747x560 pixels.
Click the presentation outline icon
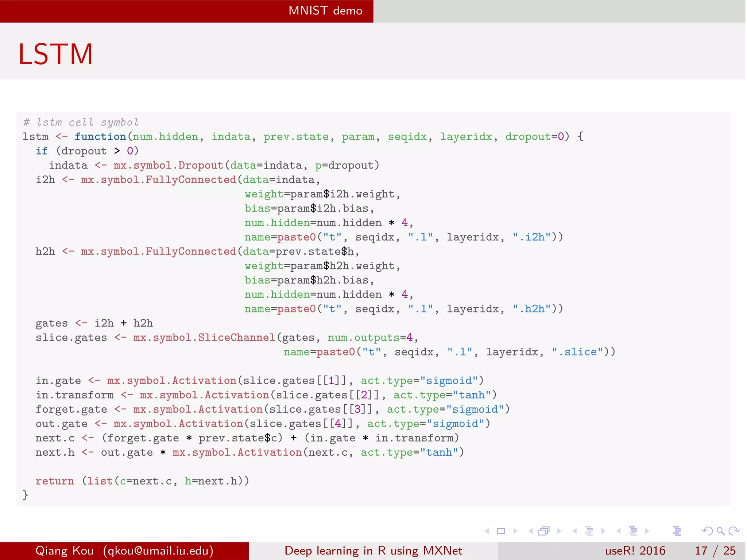(677, 531)
